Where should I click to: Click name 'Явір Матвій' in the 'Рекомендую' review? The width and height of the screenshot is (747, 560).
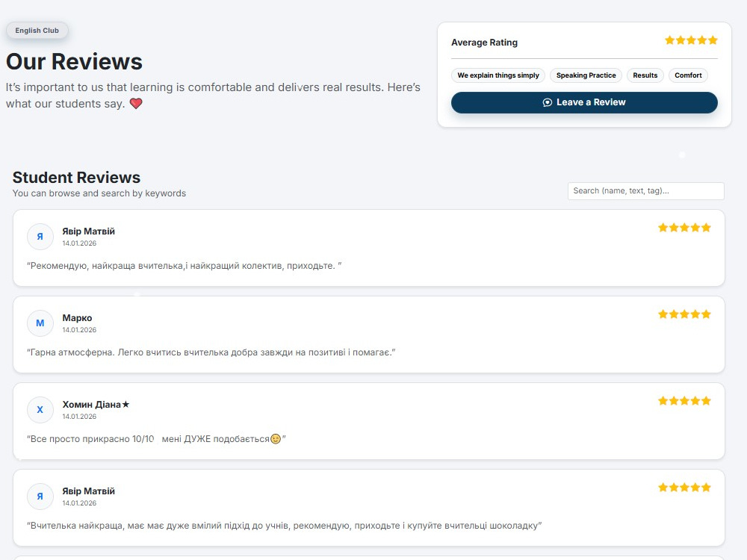coord(89,231)
